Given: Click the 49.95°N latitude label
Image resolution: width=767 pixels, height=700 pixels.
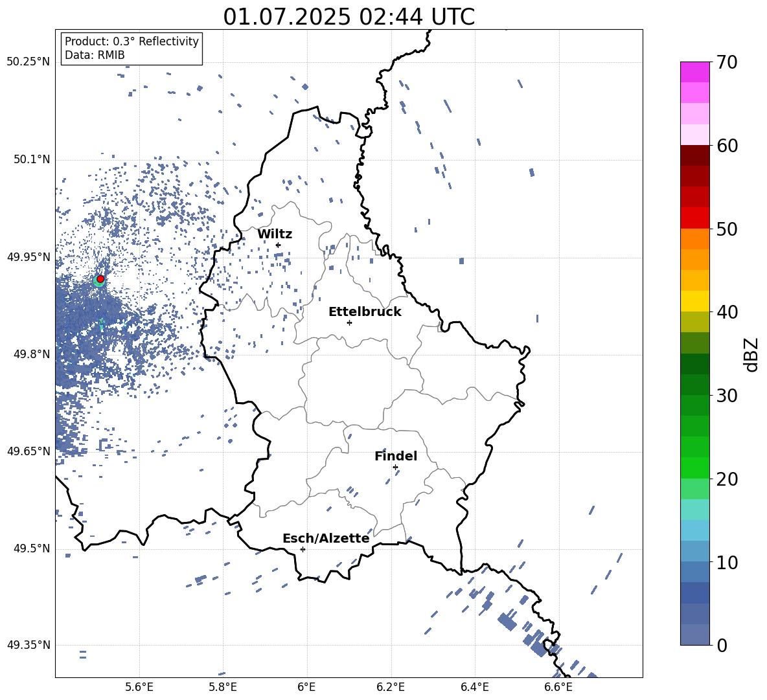Looking at the screenshot, I should point(28,257).
